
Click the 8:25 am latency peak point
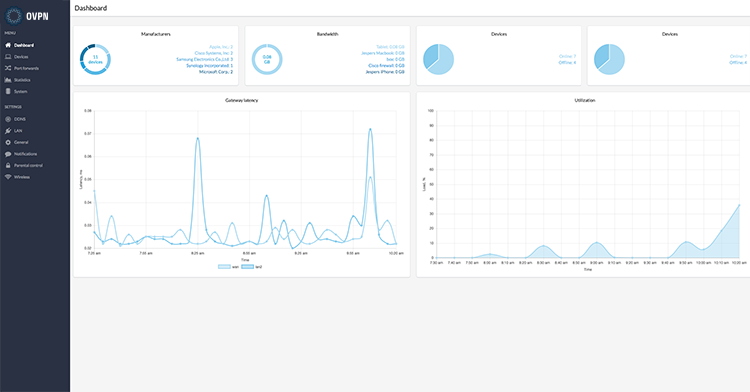(198, 139)
